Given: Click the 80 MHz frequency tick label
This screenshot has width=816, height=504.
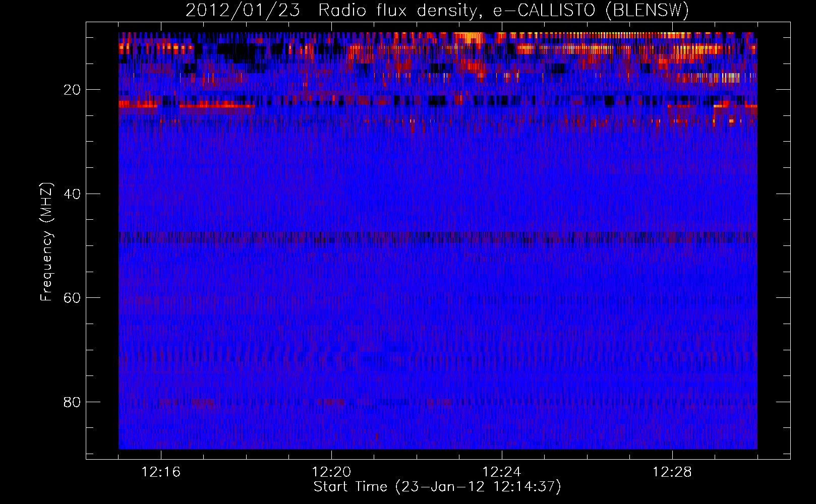Looking at the screenshot, I should [x=72, y=402].
